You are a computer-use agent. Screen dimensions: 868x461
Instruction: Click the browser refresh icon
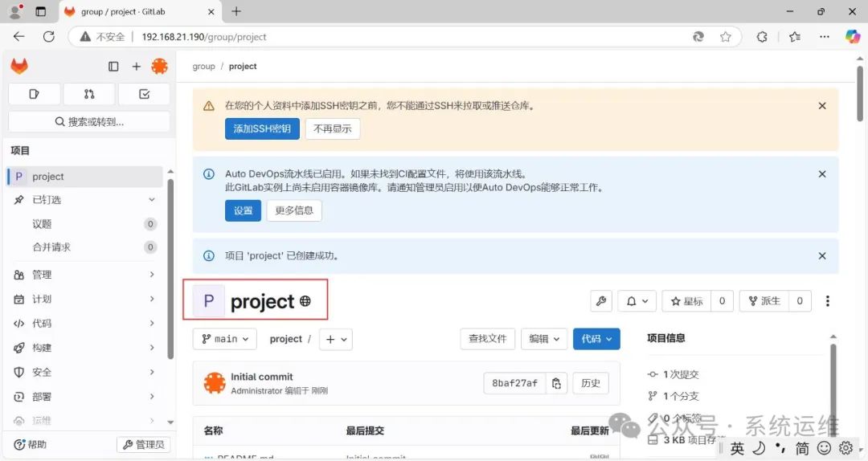click(x=49, y=36)
